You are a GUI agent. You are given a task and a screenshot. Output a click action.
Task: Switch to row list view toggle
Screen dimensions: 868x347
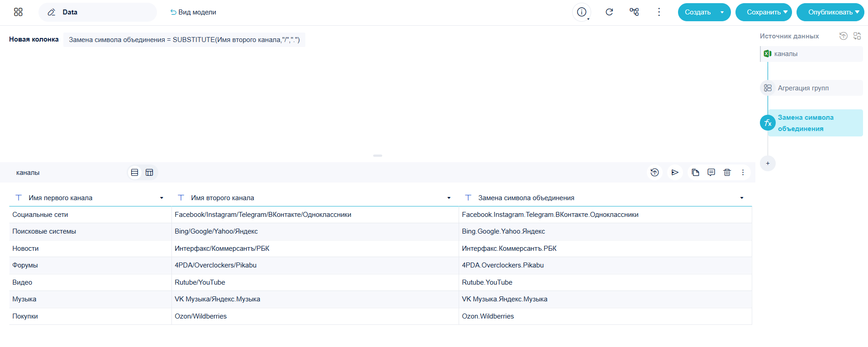pyautogui.click(x=134, y=173)
